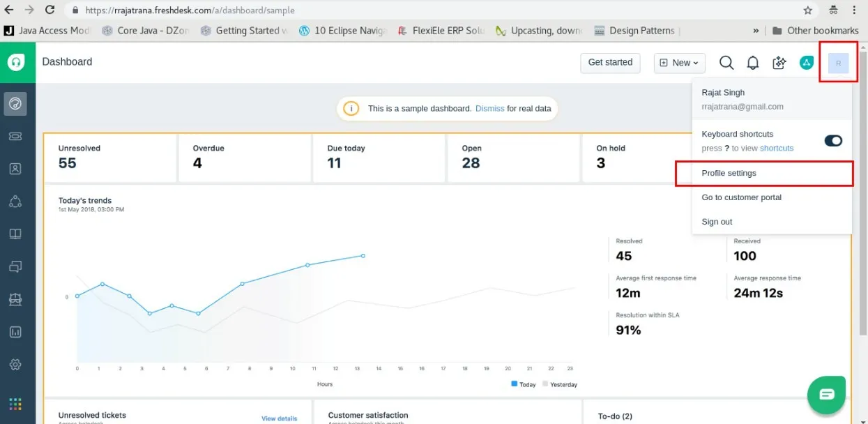Click the Customer satisfaction heading
This screenshot has width=868, height=424.
368,415
